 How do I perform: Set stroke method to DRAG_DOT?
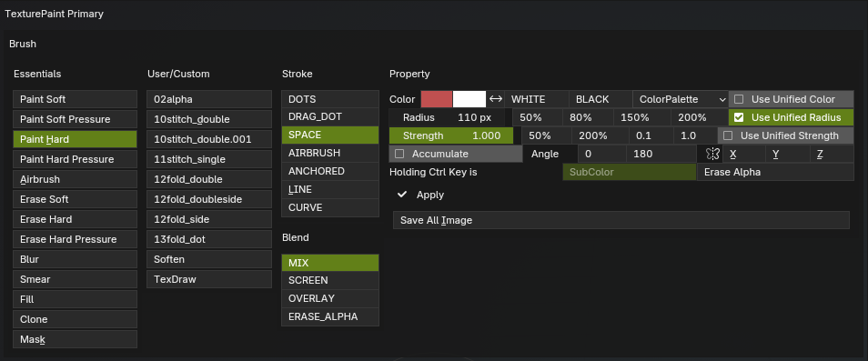[x=330, y=116]
